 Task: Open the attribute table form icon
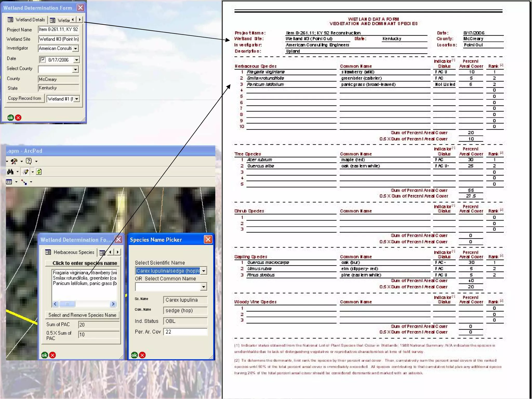coord(9,182)
